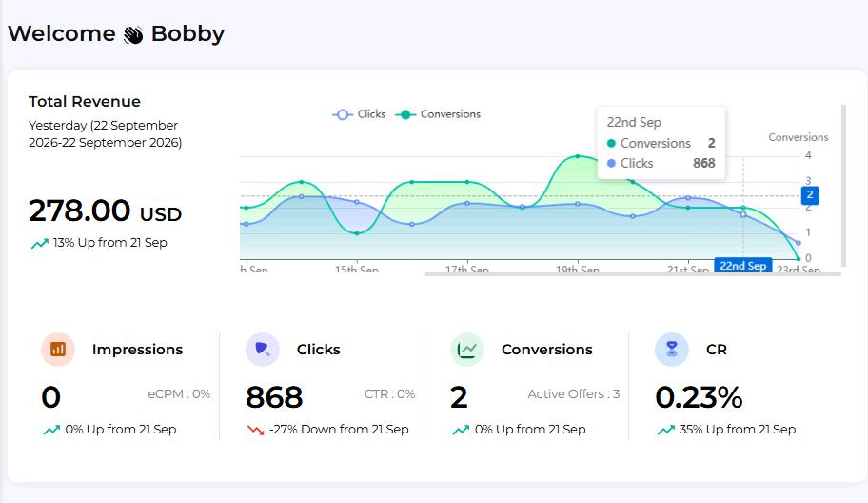Click the tooltip Clicks 868 row

coord(661,164)
